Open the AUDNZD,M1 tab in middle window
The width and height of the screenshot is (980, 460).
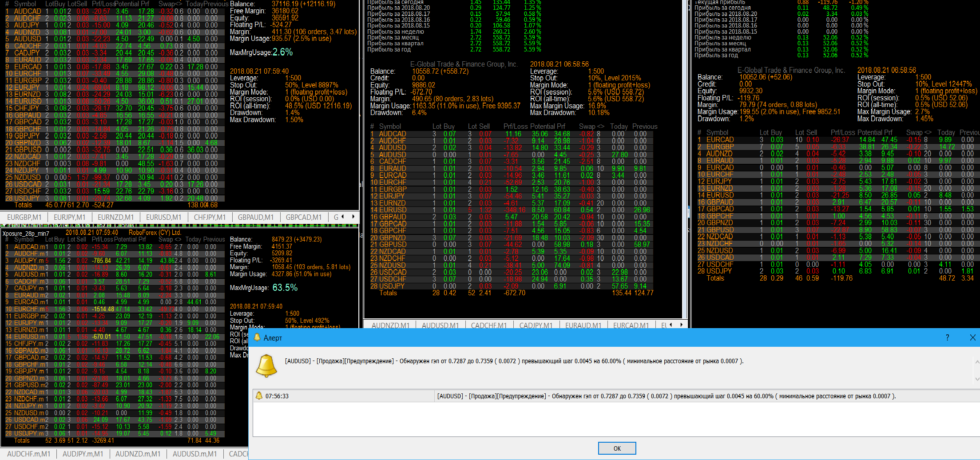click(390, 325)
